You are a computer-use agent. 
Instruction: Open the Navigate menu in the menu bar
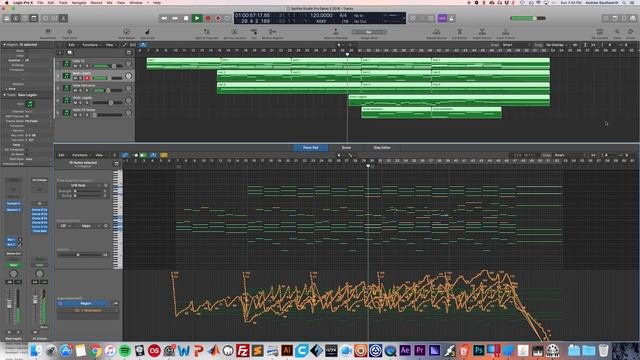[x=78, y=2]
